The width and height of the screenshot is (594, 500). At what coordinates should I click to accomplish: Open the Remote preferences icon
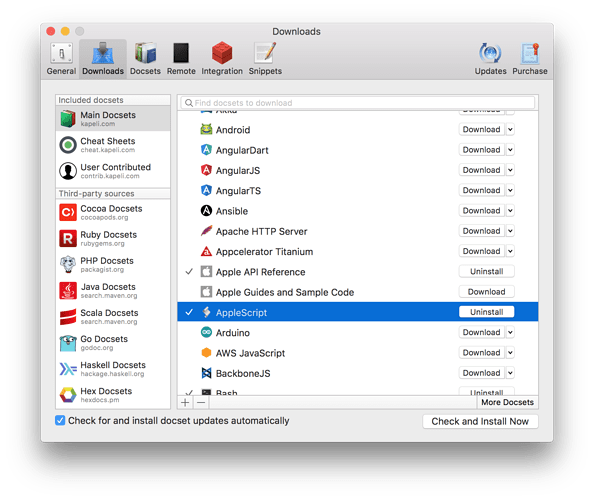181,53
